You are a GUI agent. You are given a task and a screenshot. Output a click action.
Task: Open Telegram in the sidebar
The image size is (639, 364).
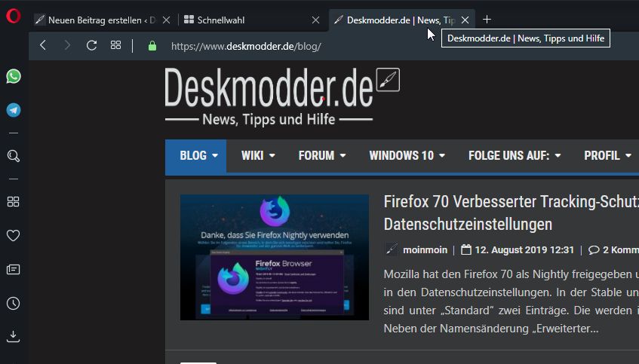point(14,110)
